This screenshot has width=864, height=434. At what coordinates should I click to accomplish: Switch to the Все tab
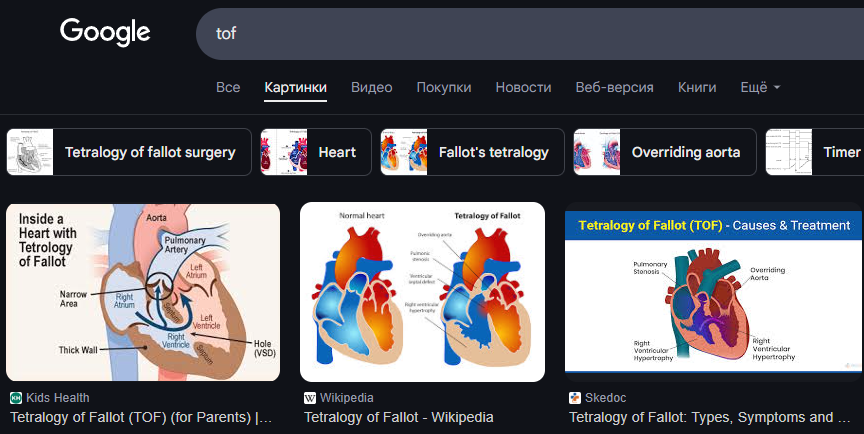point(228,88)
